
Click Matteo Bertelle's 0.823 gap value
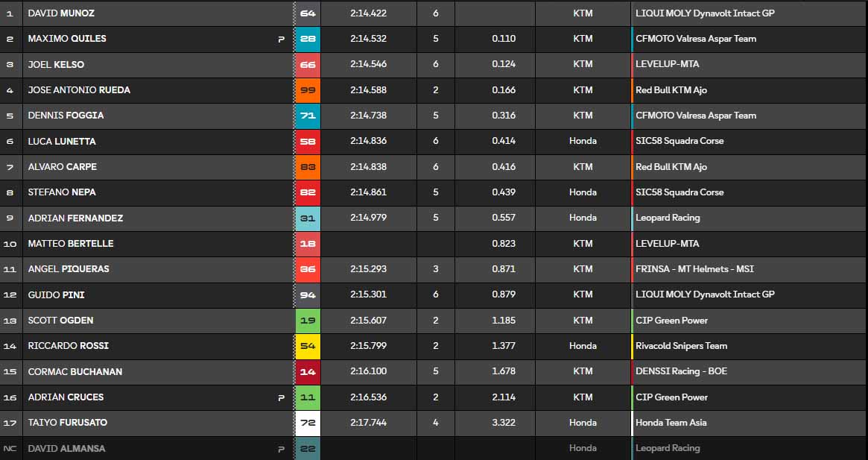pyautogui.click(x=504, y=244)
